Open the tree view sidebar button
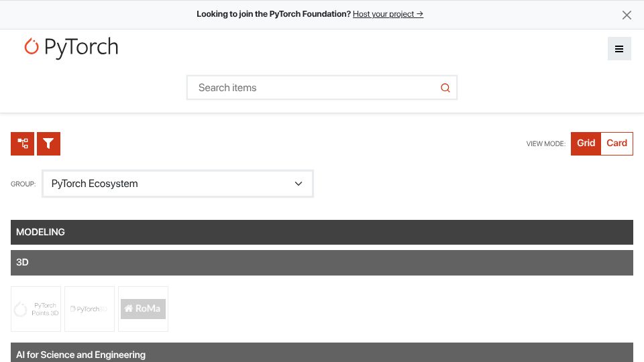Screen dimensions: 644x362 [23, 143]
